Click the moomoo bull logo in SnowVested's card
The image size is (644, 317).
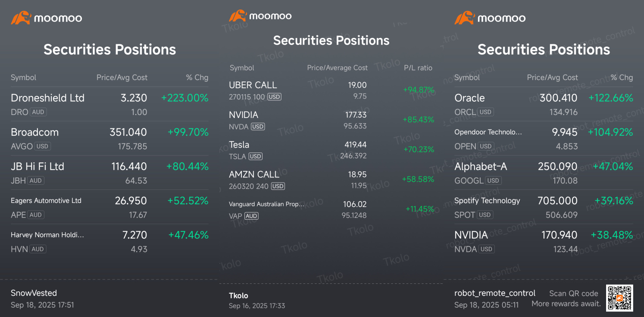[21, 18]
